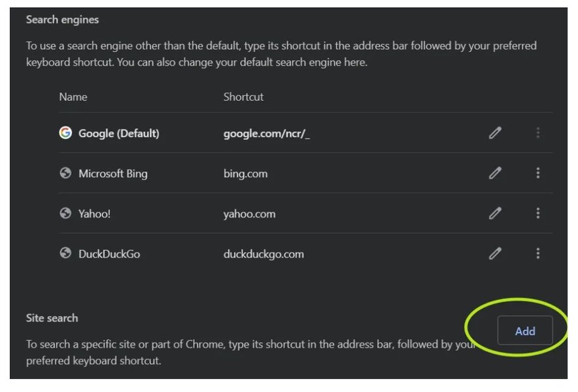Open the pencil editor for Yahoo!

coord(495,214)
